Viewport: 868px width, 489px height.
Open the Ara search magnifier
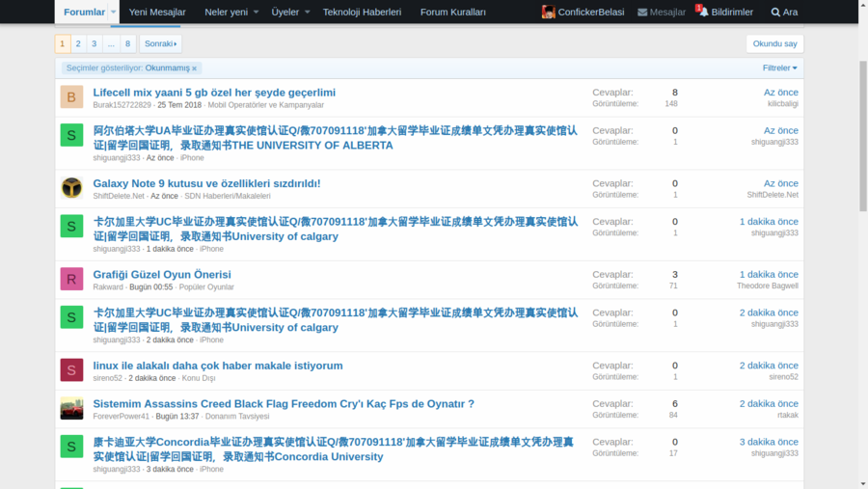click(784, 12)
